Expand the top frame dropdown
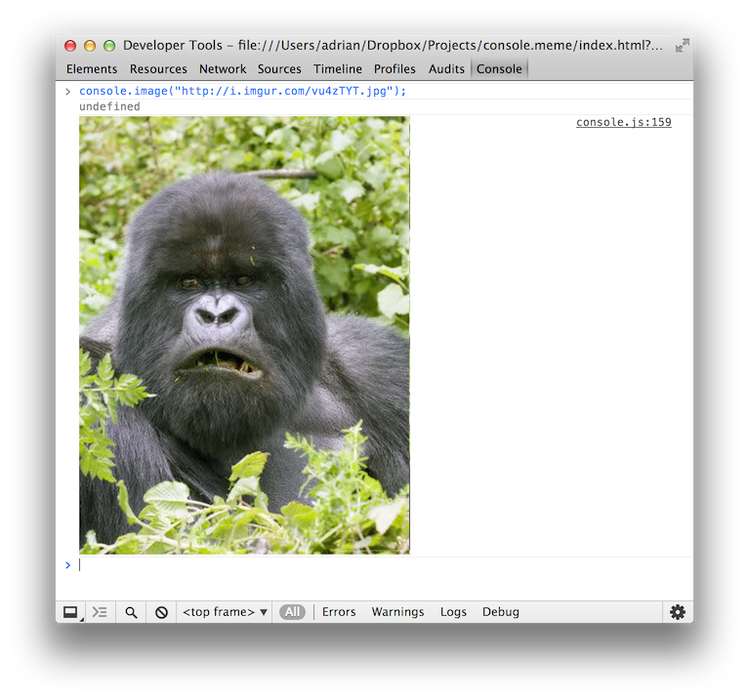The width and height of the screenshot is (749, 700). [x=225, y=612]
